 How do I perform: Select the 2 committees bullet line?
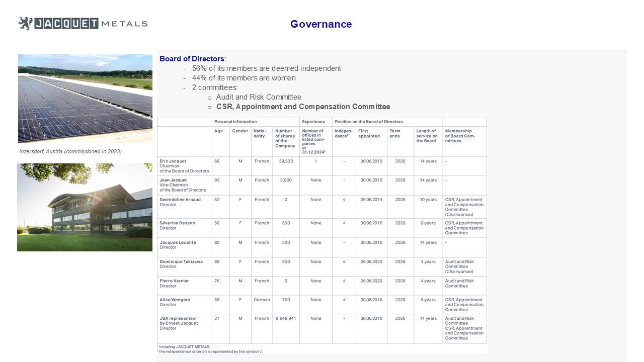pyautogui.click(x=215, y=87)
